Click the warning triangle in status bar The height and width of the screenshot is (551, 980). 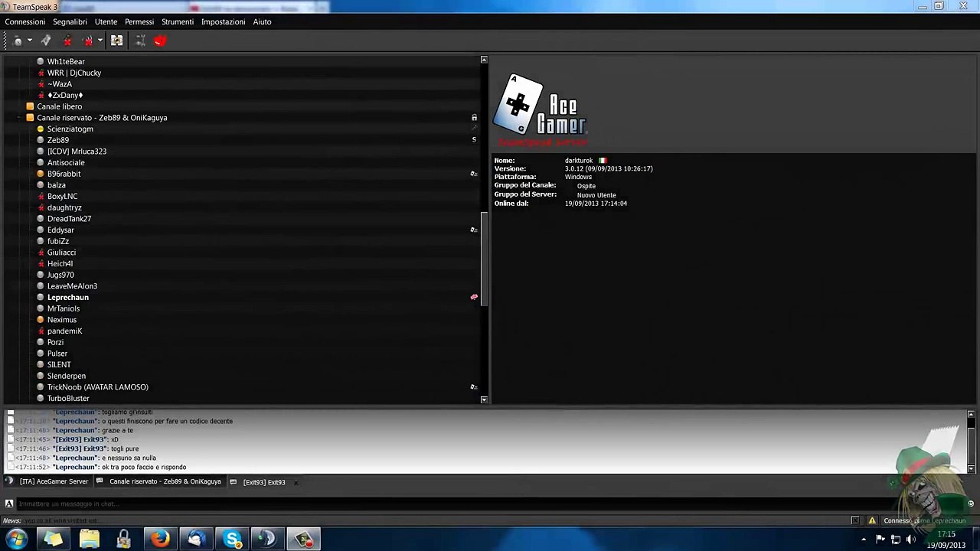click(871, 520)
